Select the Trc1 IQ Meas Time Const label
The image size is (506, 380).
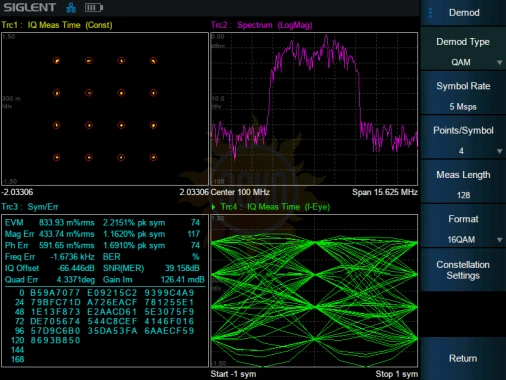(57, 25)
